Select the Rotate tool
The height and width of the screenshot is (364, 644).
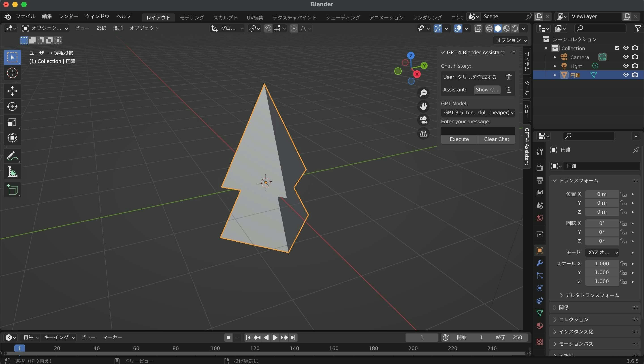coord(12,107)
